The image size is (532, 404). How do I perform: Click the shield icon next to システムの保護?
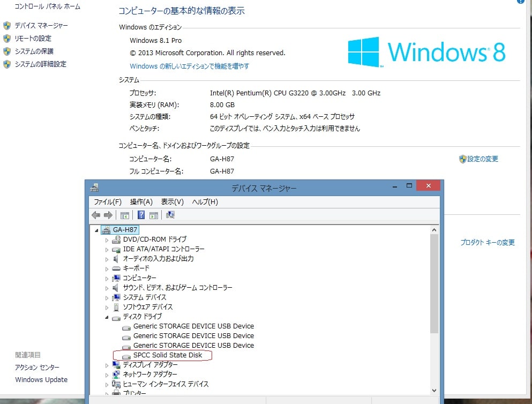(x=7, y=51)
